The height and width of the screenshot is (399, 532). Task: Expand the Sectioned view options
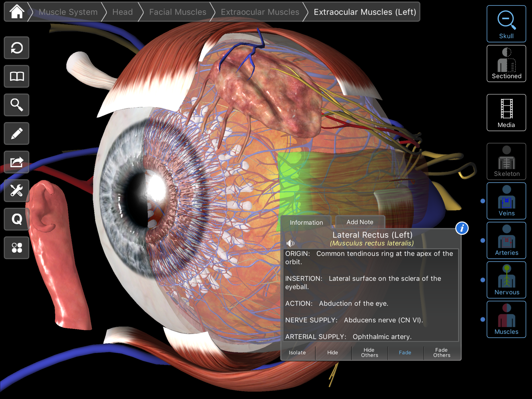coord(506,64)
